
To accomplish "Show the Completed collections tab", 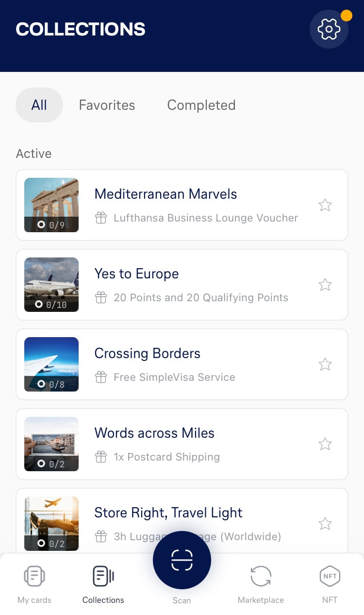I will [201, 105].
